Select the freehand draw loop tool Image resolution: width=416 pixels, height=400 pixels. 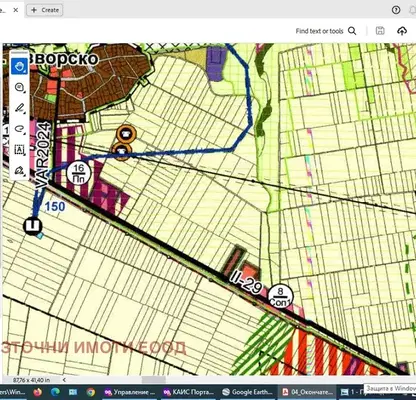pos(20,129)
